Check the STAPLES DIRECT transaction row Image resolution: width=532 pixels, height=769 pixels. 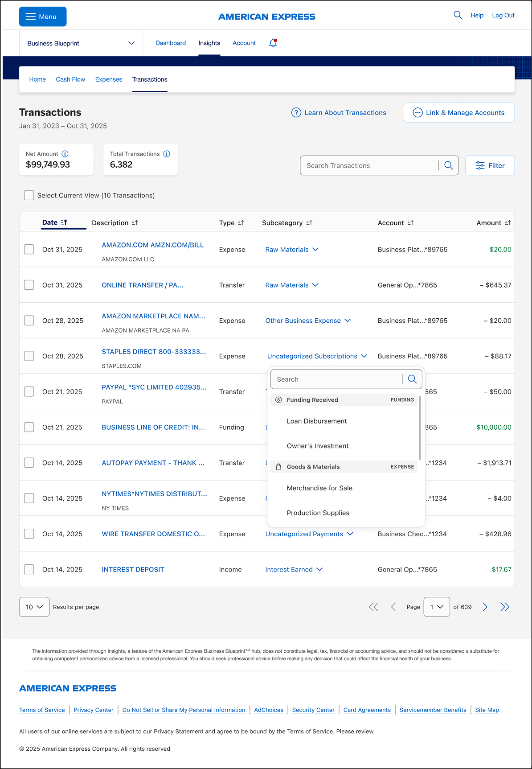coord(29,356)
